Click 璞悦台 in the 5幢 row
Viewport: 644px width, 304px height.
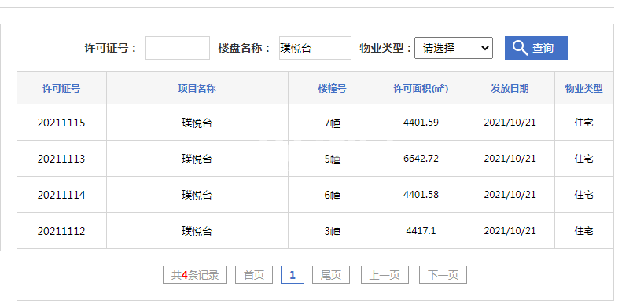click(x=197, y=159)
